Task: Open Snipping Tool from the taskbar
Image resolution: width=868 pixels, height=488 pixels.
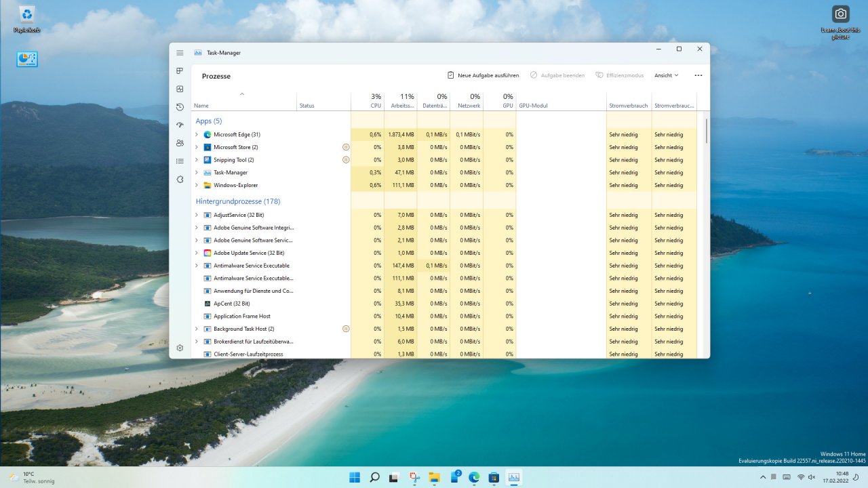Action: pyautogui.click(x=414, y=477)
